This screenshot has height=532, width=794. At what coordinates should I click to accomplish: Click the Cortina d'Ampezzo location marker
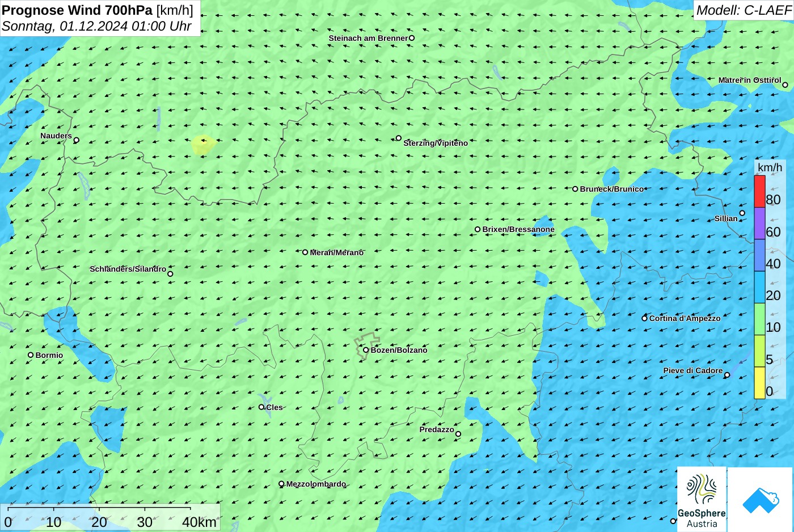(644, 318)
